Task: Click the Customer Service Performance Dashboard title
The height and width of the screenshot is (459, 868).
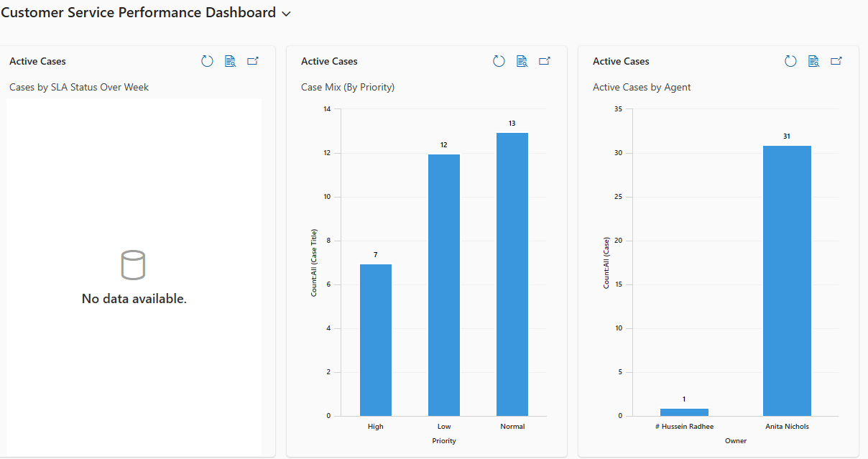Action: point(139,13)
